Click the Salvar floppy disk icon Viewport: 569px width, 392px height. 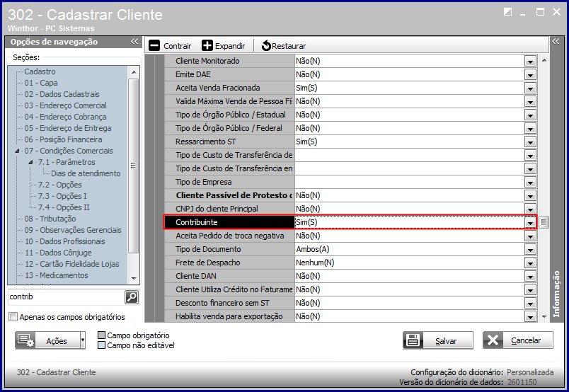click(x=413, y=340)
